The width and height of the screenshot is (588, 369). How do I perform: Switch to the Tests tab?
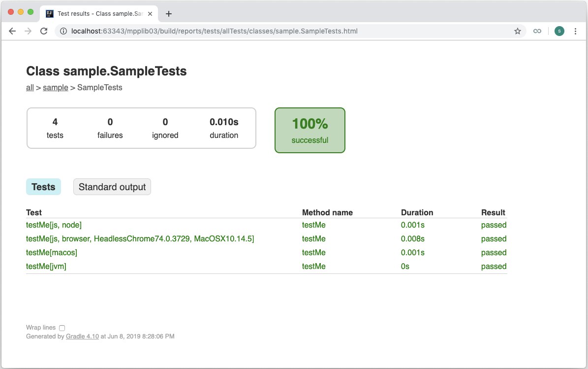coord(43,187)
